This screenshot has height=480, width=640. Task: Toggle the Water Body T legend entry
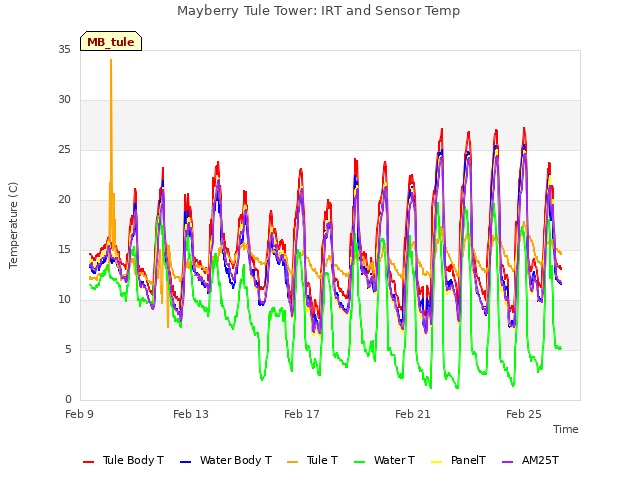pos(226,460)
